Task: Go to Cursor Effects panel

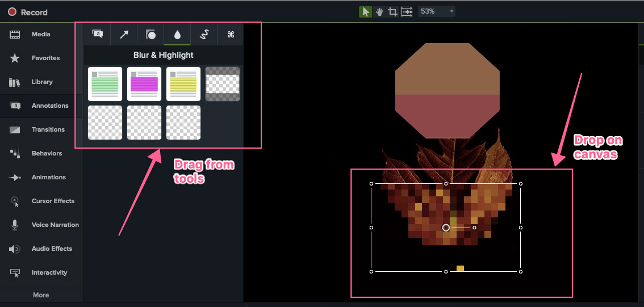Action: coord(53,201)
